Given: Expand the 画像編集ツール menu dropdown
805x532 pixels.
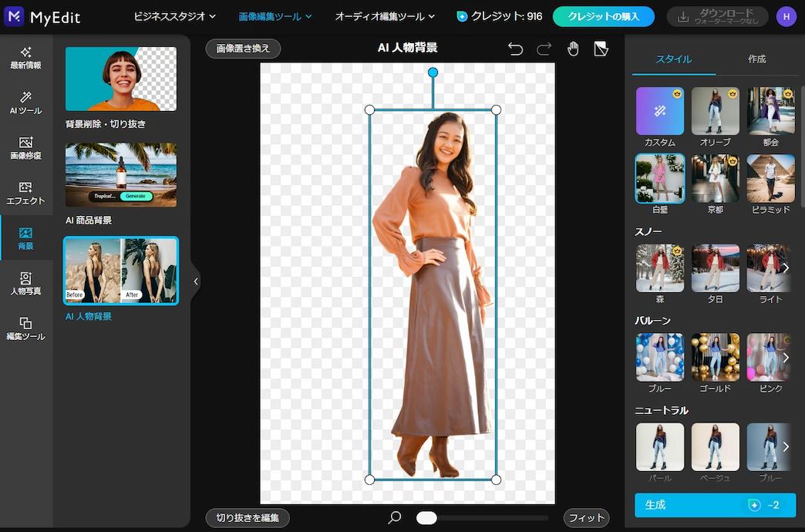Looking at the screenshot, I should point(274,15).
